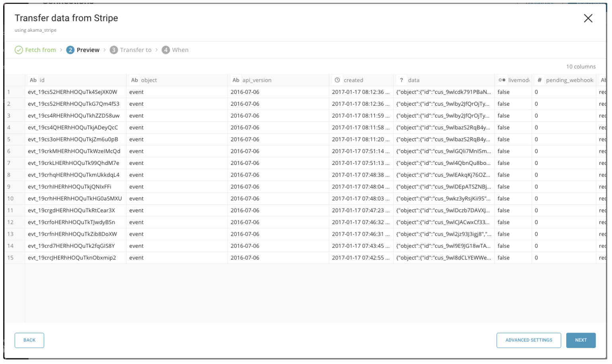Click the boolean toggle icon of livemode column

click(x=502, y=80)
